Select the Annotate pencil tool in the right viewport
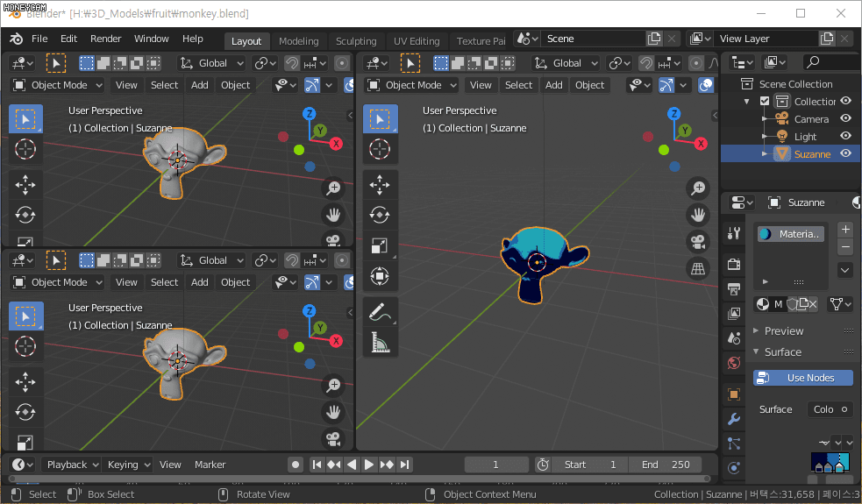Screen dimensions: 862x504 coord(380,311)
